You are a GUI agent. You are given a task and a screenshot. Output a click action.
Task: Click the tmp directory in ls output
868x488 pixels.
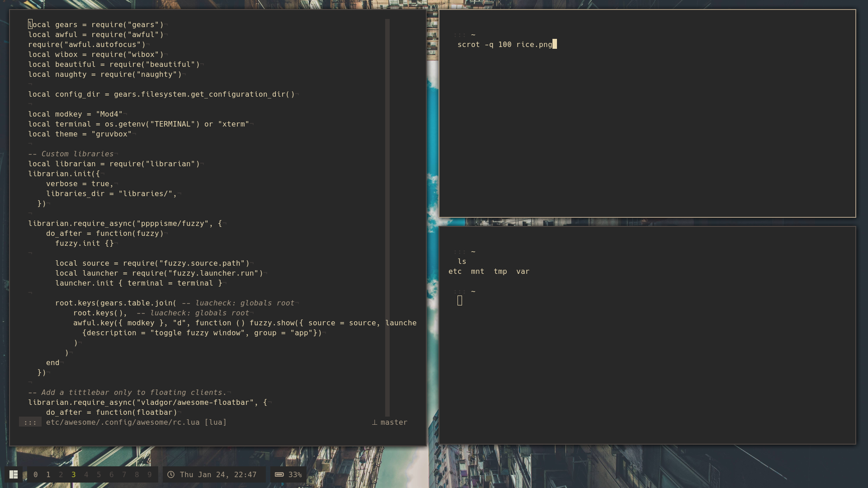500,271
